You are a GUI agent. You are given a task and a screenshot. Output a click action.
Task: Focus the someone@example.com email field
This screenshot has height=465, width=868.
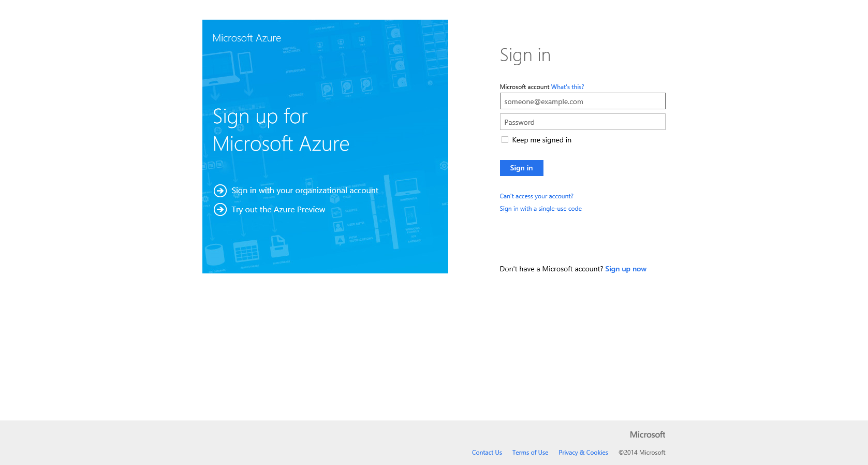click(582, 101)
